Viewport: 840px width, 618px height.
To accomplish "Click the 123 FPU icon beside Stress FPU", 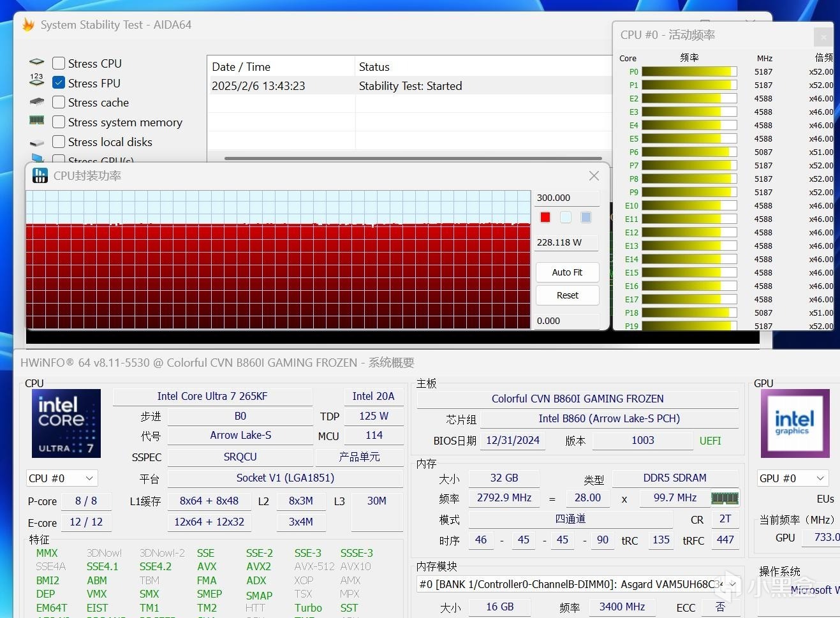I will tap(37, 80).
